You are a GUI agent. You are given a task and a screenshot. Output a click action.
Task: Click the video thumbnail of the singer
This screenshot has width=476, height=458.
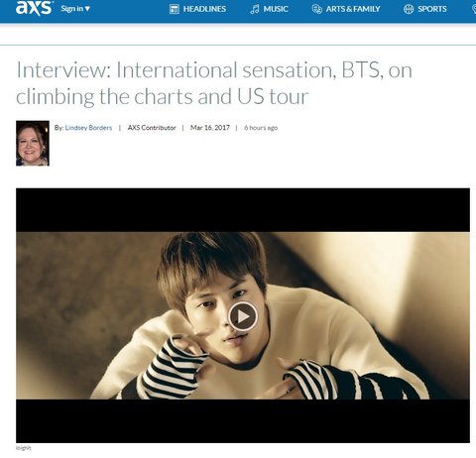tap(243, 315)
